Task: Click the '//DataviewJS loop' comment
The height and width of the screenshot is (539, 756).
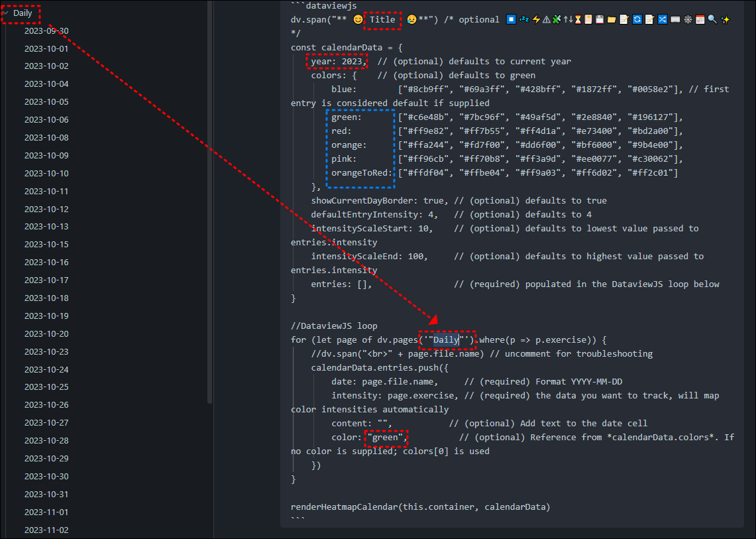Action: pos(334,326)
